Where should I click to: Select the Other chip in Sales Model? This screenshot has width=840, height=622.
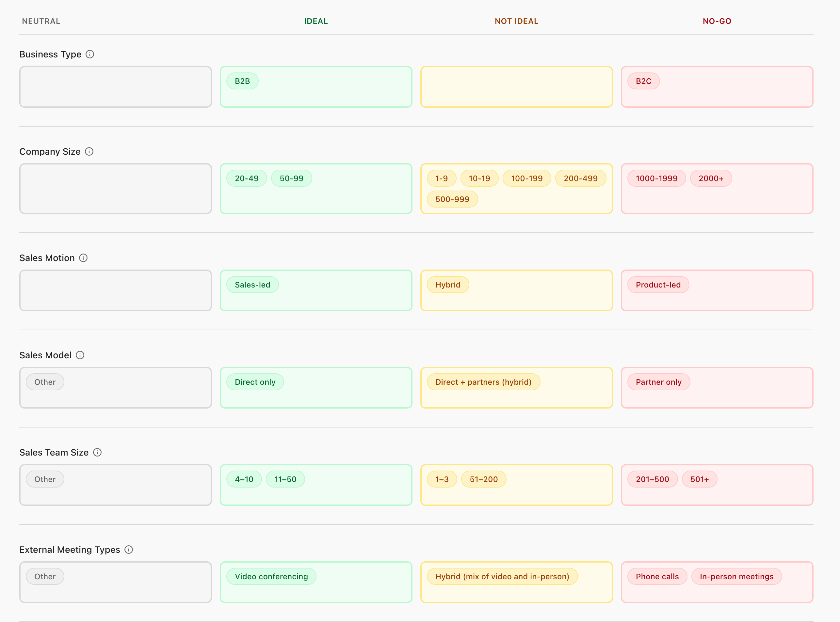click(x=45, y=382)
